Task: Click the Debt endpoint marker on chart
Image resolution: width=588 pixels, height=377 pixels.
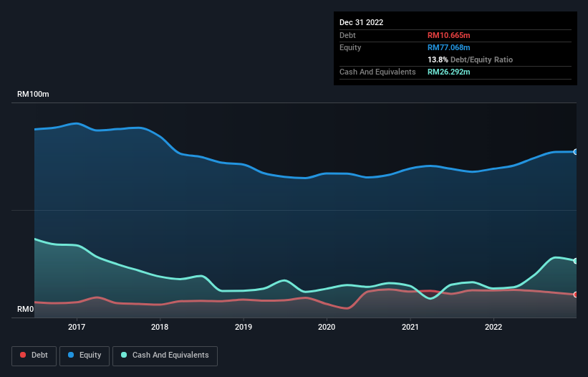Action: point(576,295)
